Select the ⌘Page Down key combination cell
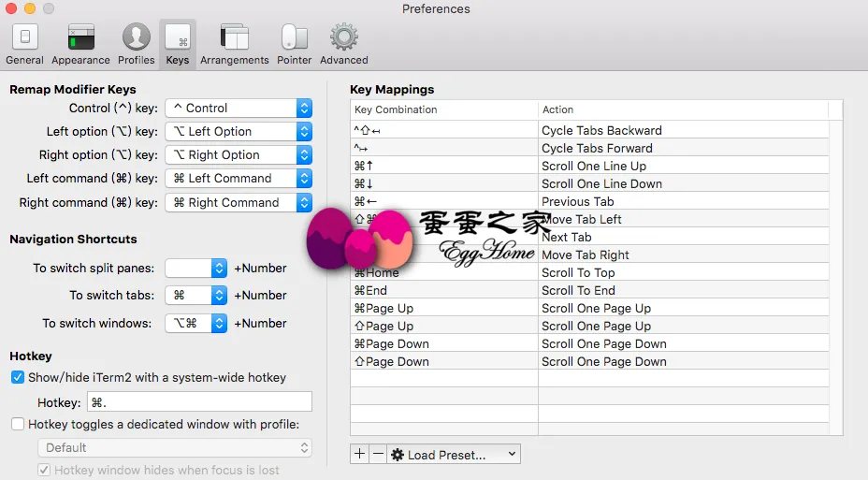The image size is (868, 480). click(444, 343)
